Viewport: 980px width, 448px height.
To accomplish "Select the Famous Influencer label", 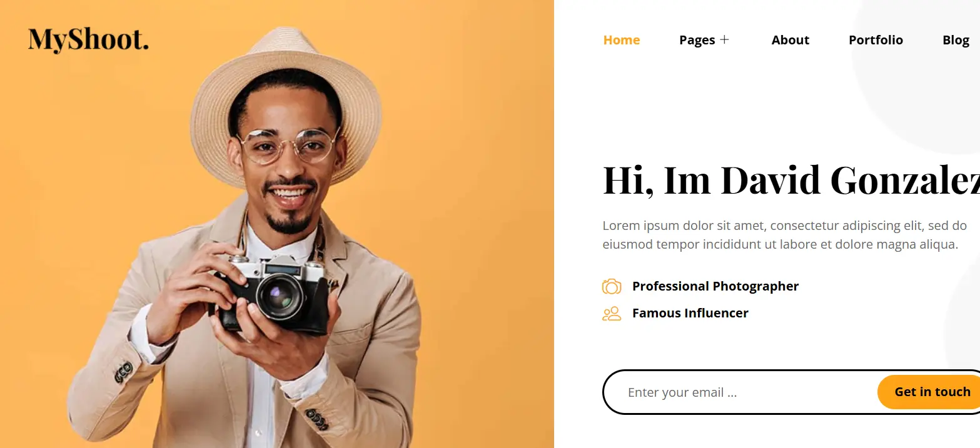I will tap(690, 313).
